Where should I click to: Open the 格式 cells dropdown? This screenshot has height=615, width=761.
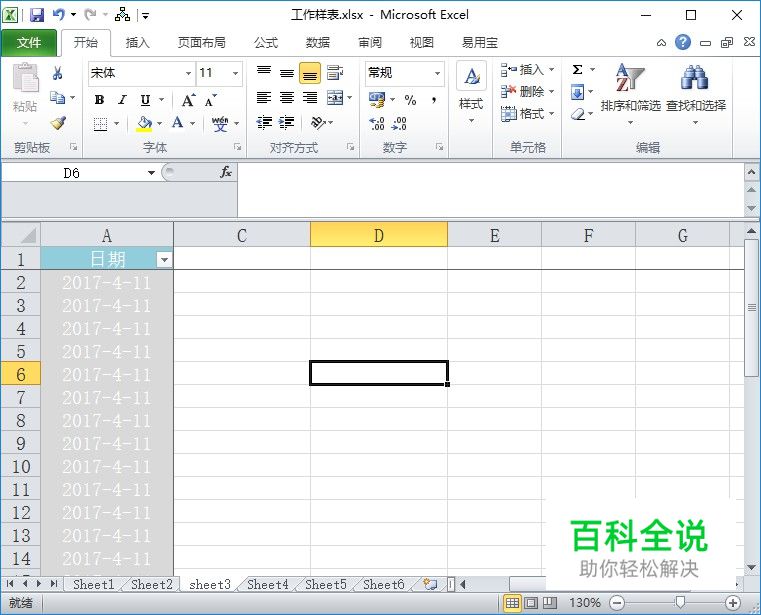click(528, 114)
